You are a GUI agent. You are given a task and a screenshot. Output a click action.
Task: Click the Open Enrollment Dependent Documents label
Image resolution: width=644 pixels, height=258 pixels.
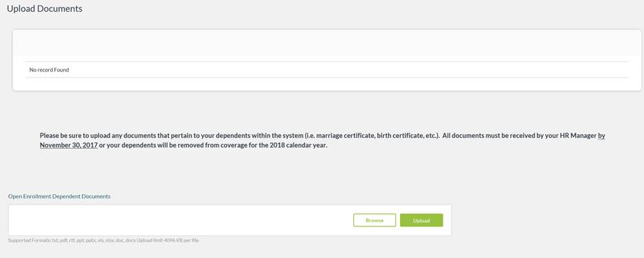(59, 196)
